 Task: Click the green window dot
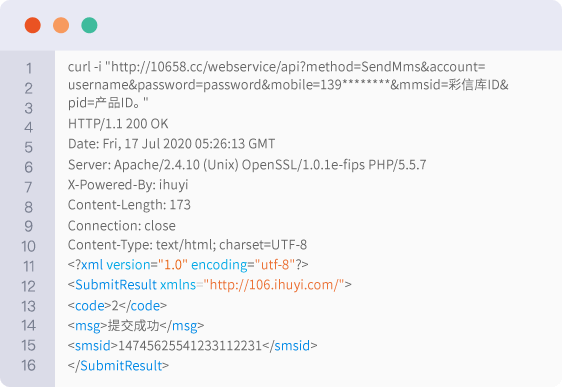pos(89,25)
